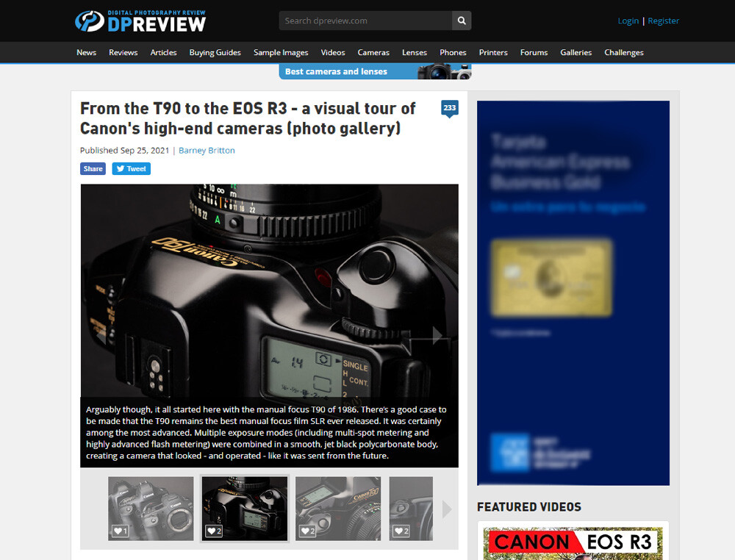735x560 pixels.
Task: Go to Cameras section
Action: [x=373, y=52]
